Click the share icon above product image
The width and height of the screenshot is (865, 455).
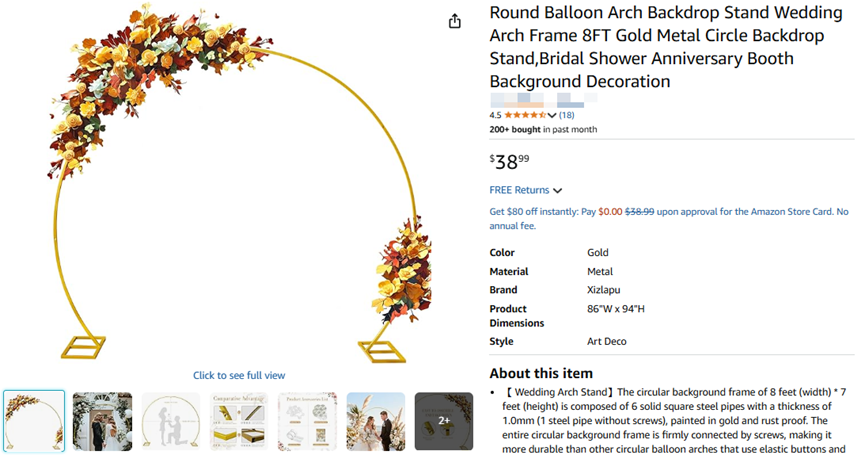tap(455, 21)
